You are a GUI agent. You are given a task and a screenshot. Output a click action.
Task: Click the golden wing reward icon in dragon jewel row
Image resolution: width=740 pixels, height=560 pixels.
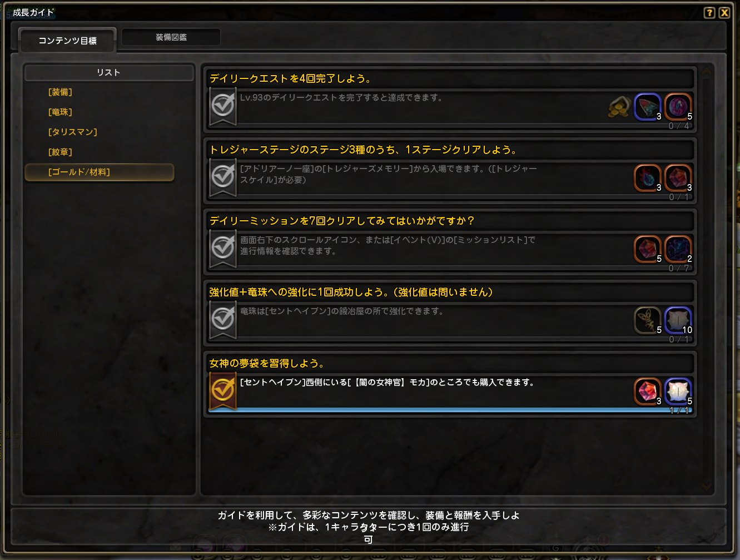point(648,320)
